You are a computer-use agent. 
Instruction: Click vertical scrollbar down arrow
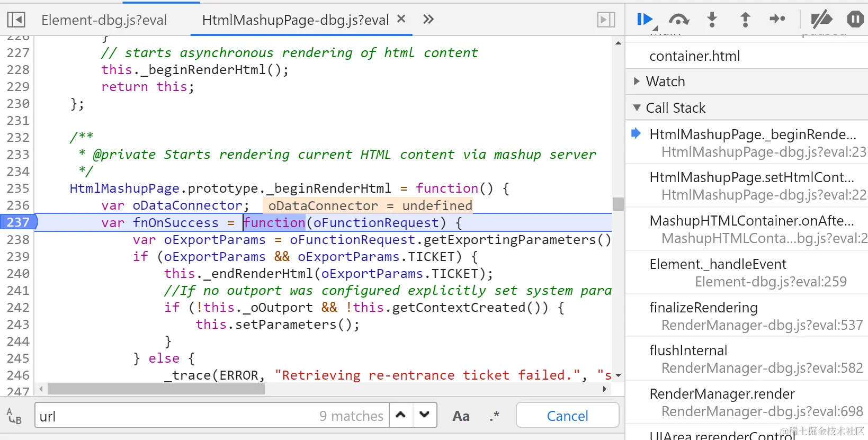618,375
